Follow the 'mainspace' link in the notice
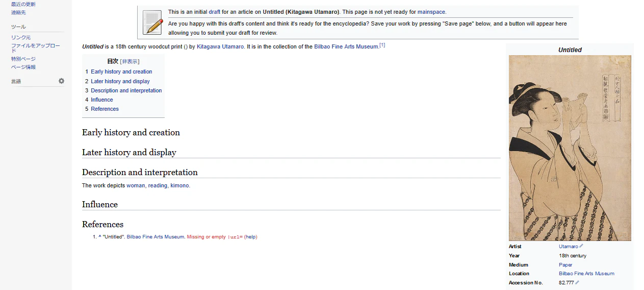Viewport: 644px width, 290px height. pos(431,12)
